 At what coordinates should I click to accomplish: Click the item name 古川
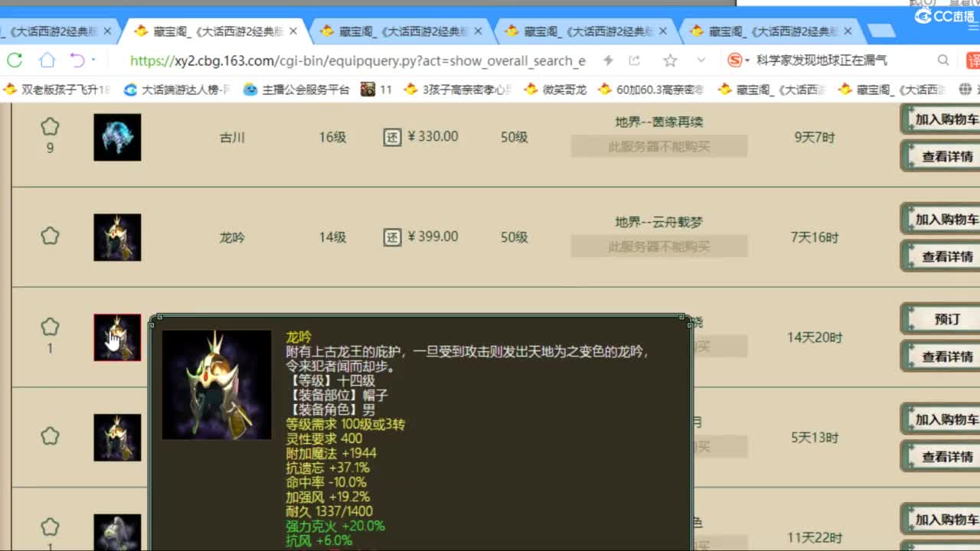(x=232, y=138)
